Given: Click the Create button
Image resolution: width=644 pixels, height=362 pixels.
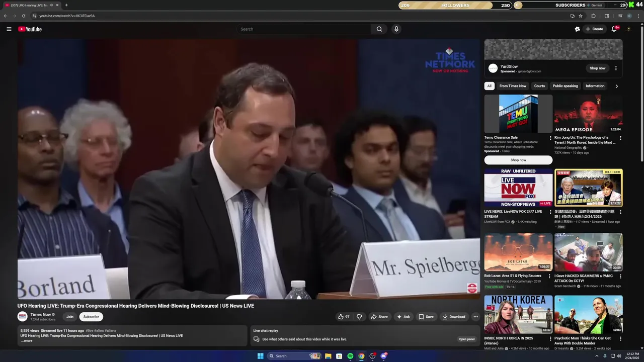Looking at the screenshot, I should (594, 29).
